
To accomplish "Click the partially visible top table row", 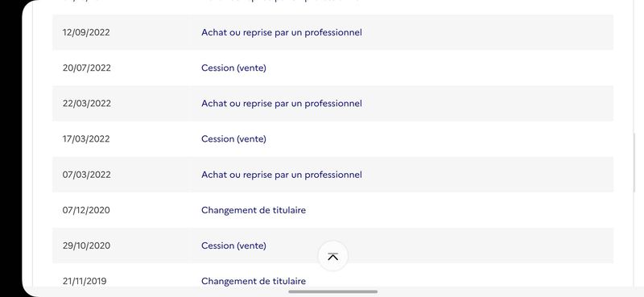I will pyautogui.click(x=332, y=2).
